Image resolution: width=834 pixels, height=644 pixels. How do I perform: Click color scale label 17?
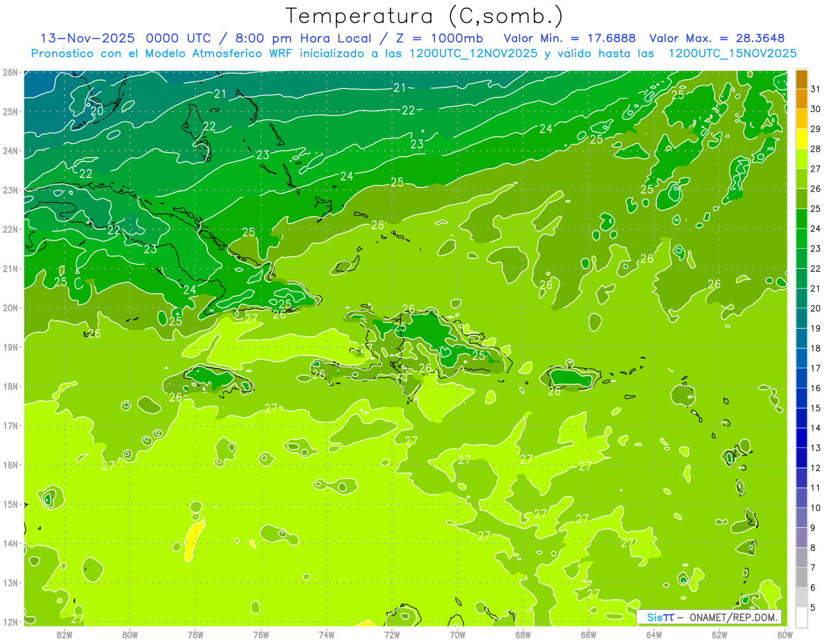[x=815, y=368]
